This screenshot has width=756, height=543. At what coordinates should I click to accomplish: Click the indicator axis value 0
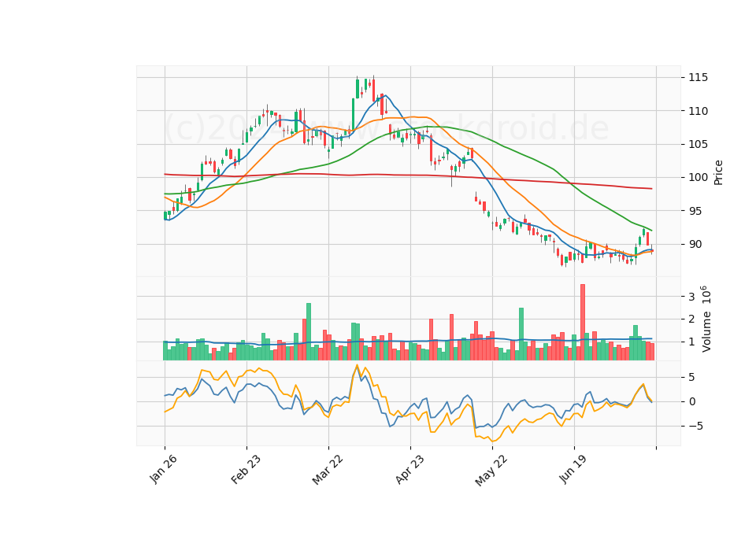point(692,401)
